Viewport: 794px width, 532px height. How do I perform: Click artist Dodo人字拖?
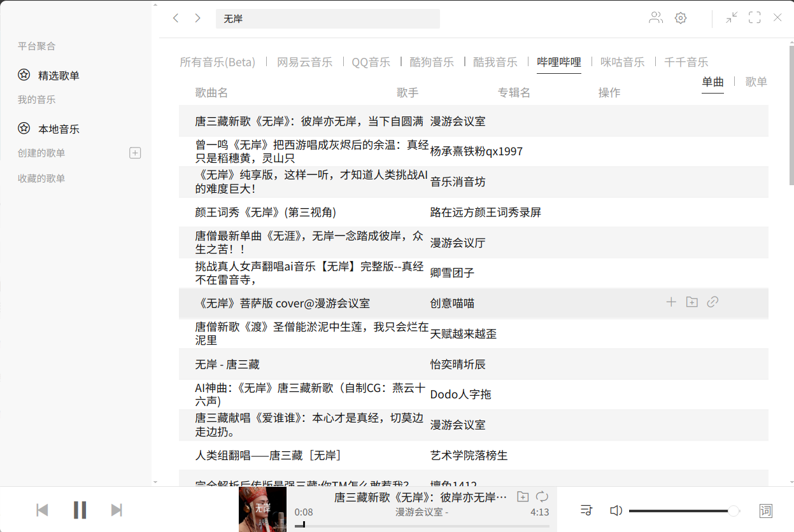(x=461, y=395)
